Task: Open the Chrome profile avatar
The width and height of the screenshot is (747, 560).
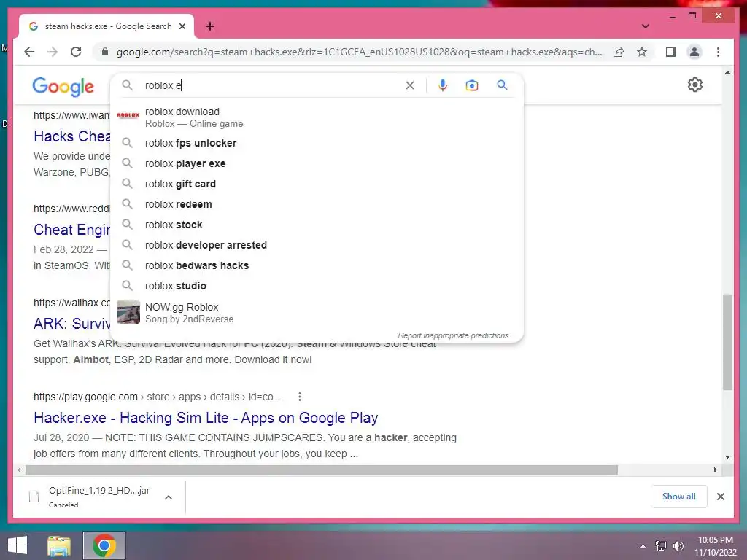Action: (x=694, y=52)
